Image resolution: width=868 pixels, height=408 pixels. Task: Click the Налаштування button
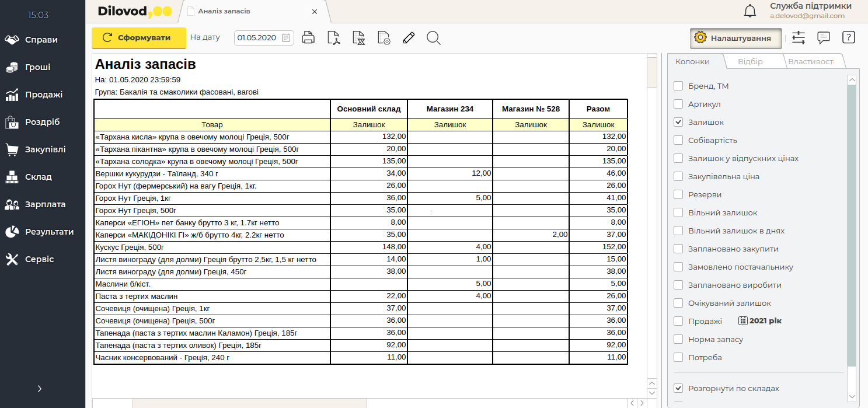coord(735,38)
